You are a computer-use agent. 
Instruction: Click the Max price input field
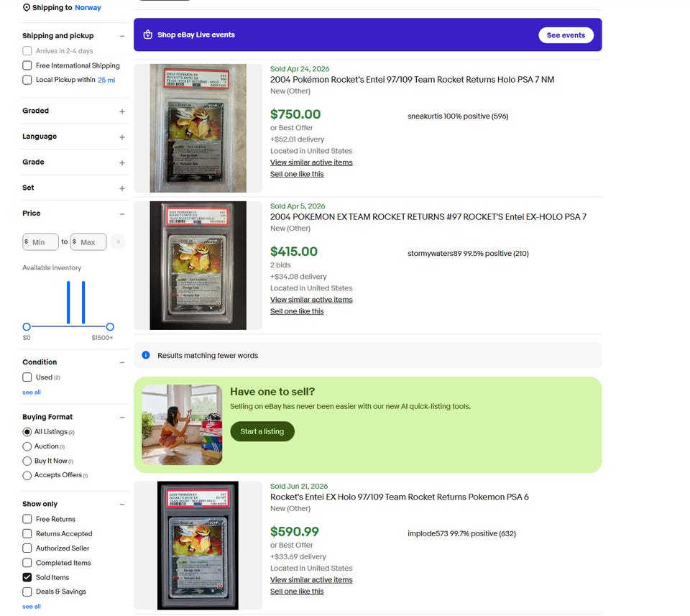click(88, 242)
